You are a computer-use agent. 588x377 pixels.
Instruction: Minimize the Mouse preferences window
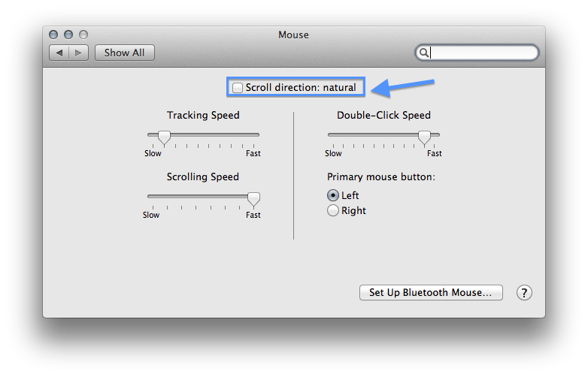coord(68,35)
